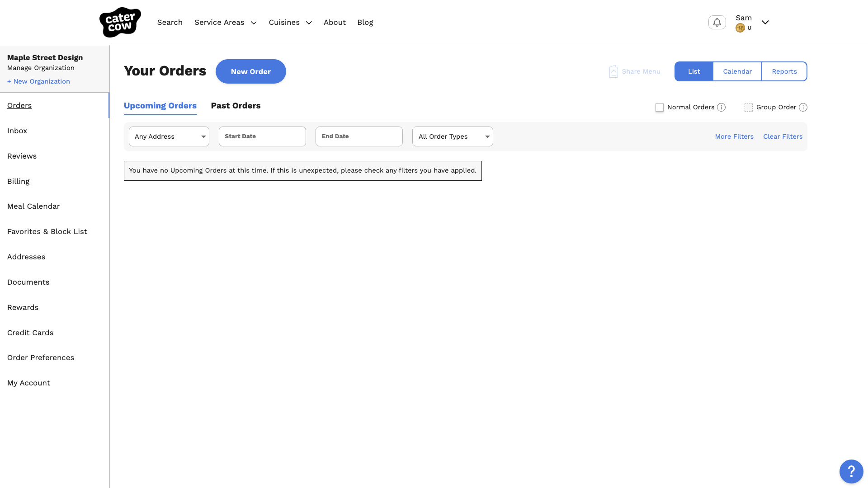Click the Start Date field
The image size is (868, 488).
click(x=262, y=136)
